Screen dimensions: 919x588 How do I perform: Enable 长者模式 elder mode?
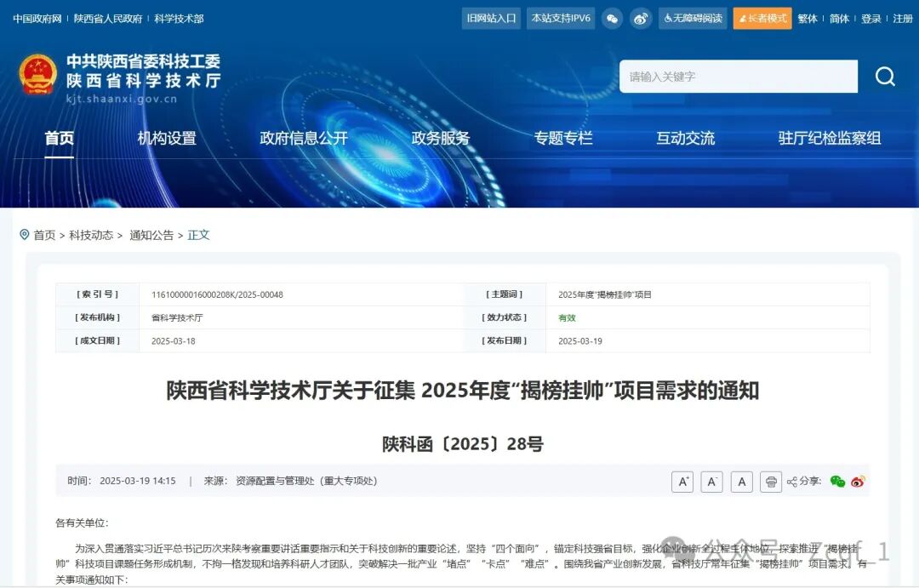coord(762,18)
